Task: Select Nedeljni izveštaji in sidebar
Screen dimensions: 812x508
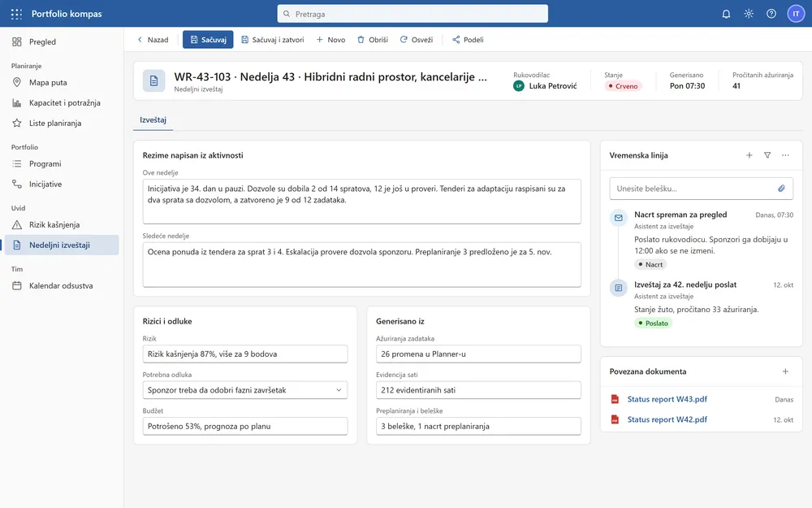Action: [x=62, y=245]
